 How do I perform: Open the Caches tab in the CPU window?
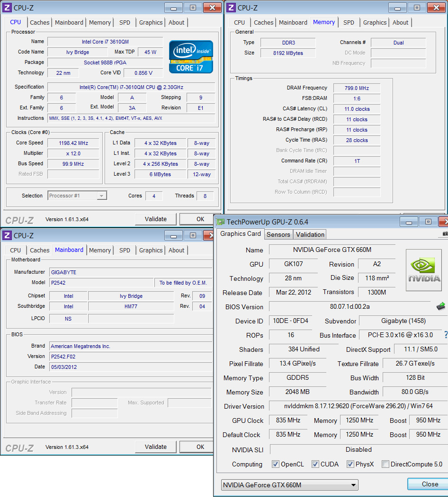click(40, 22)
